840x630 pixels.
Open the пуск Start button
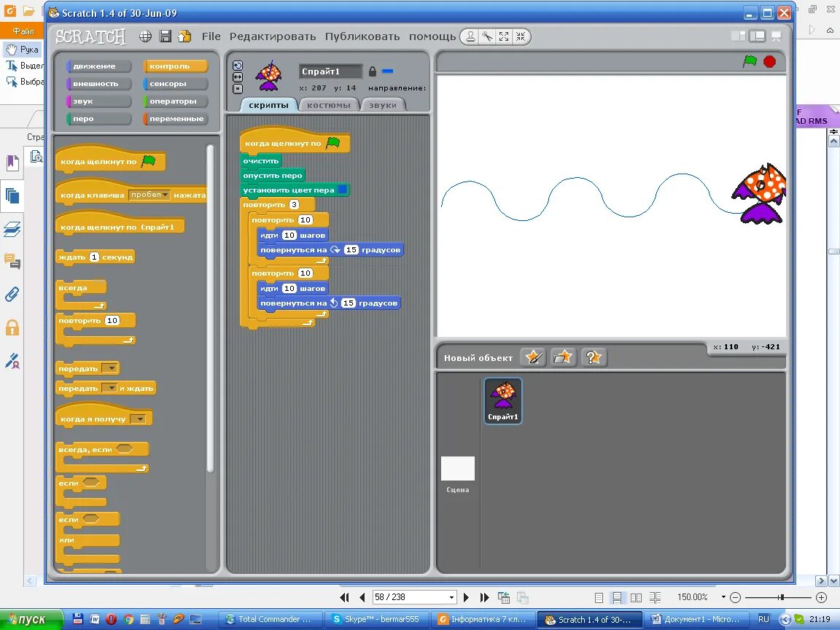click(x=31, y=619)
